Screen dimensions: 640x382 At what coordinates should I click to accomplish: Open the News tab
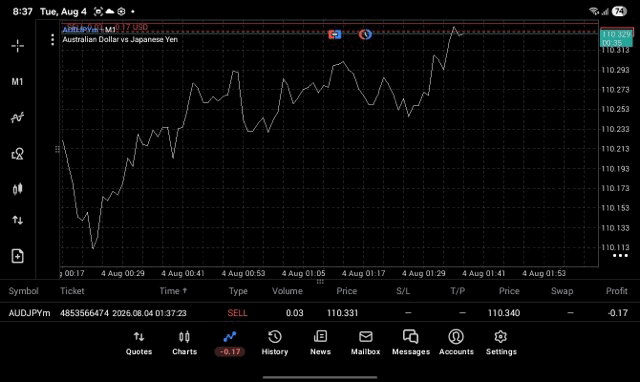click(320, 343)
